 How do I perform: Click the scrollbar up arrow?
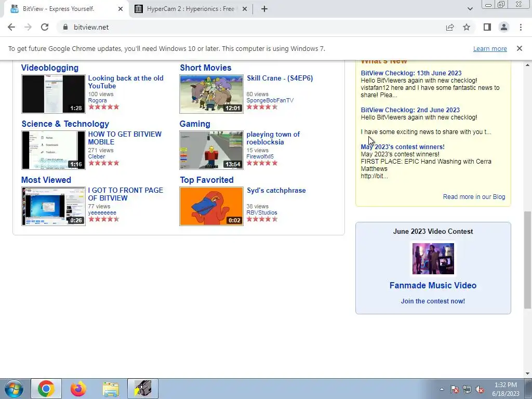pos(528,65)
